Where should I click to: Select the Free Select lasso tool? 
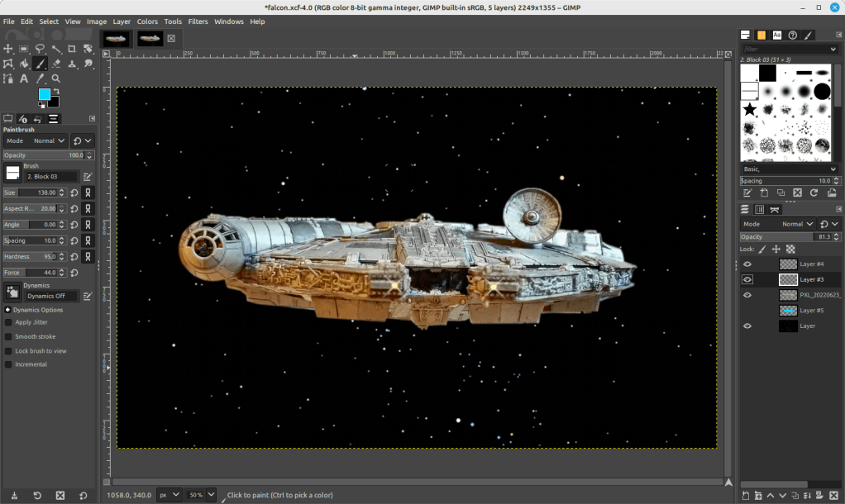pyautogui.click(x=40, y=49)
